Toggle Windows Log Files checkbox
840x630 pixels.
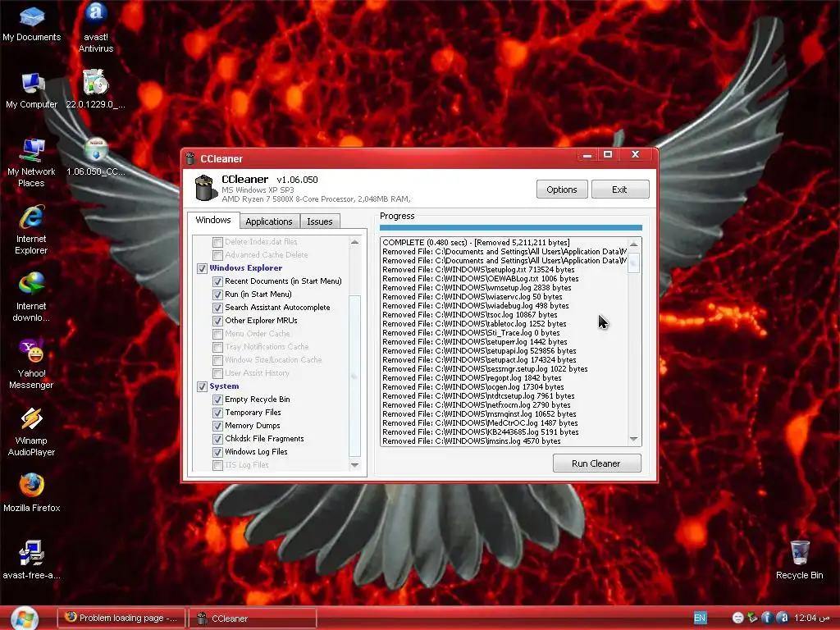[x=217, y=452]
